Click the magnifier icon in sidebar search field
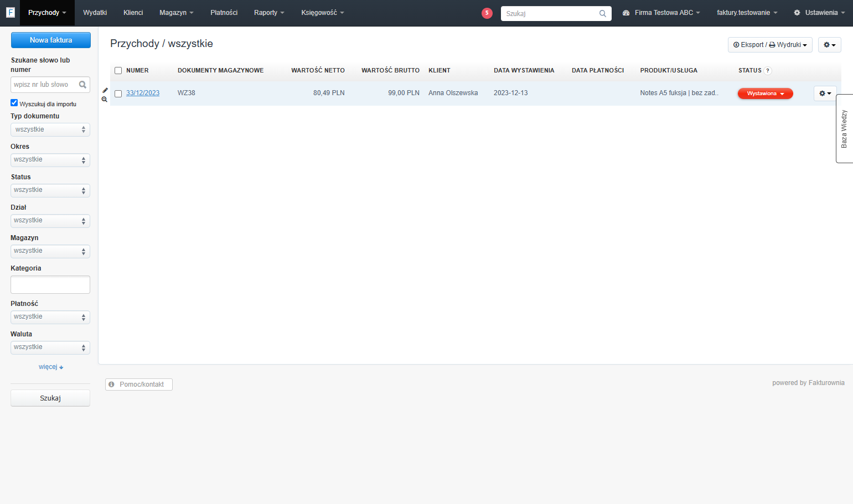 [x=82, y=85]
